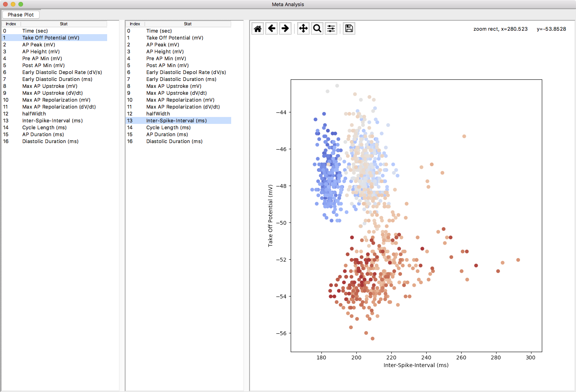Select Max AP Upstroke (mV) in the left list
This screenshot has height=392, width=576.
[x=54, y=86]
